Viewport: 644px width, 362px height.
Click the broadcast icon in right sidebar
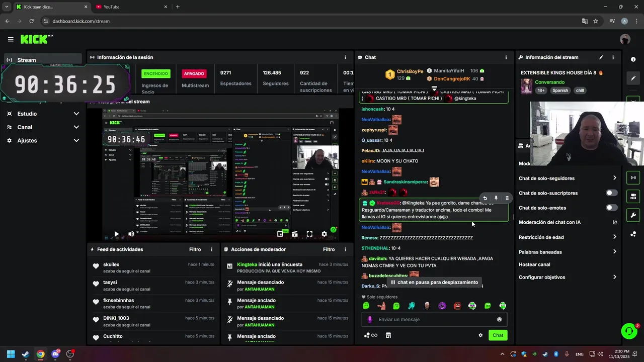(633, 177)
